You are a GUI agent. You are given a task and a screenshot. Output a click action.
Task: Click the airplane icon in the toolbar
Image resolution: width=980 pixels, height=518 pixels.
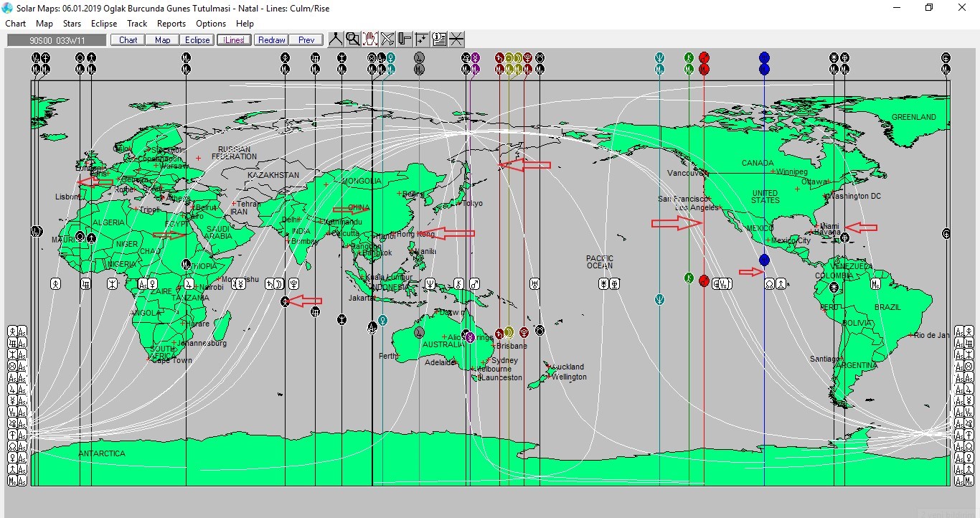387,39
